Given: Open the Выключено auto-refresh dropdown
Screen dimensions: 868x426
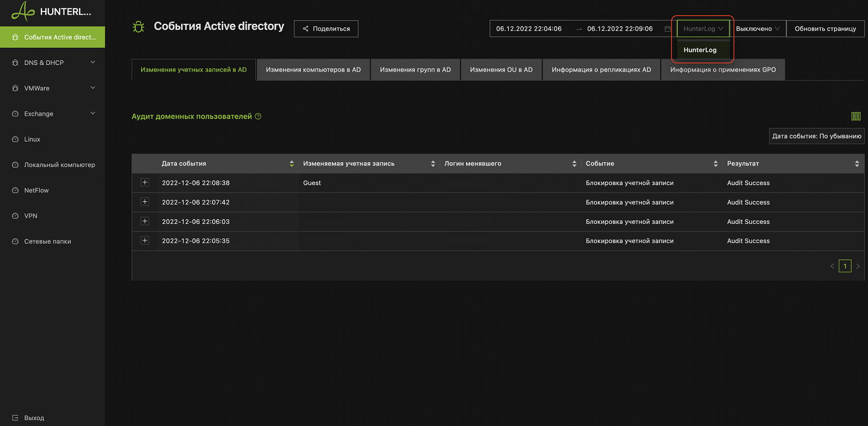Looking at the screenshot, I should pos(758,29).
